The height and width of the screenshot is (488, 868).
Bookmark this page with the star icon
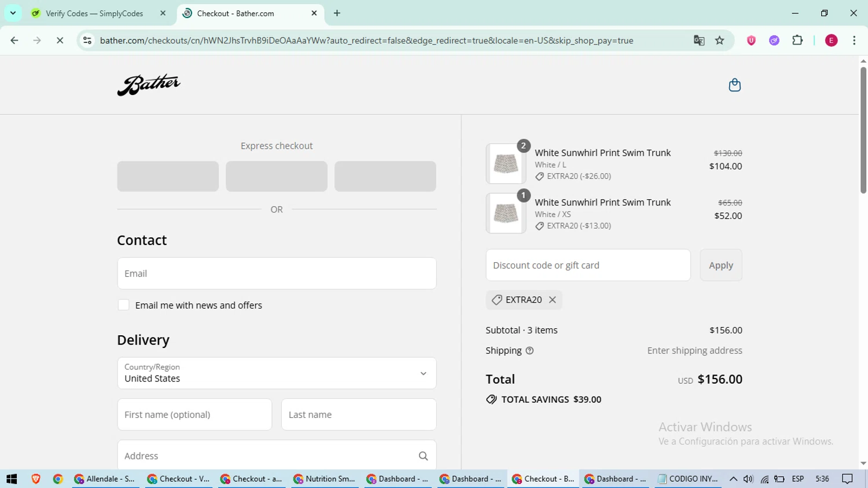coord(720,41)
